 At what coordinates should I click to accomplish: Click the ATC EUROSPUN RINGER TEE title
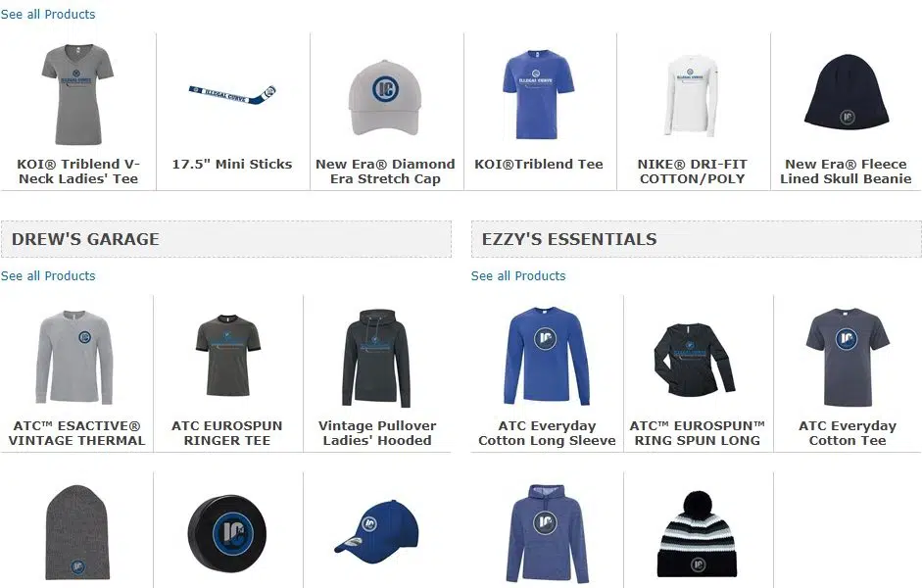tap(227, 433)
